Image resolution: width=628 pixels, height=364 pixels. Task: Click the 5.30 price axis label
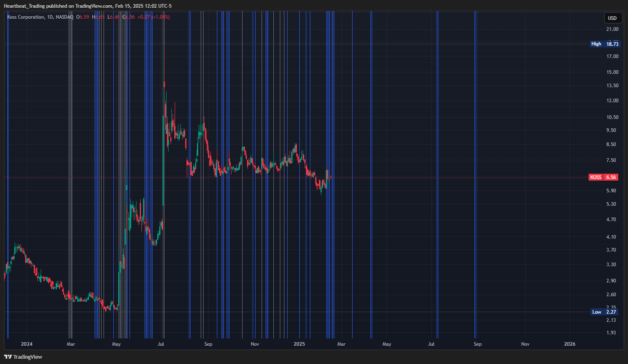[611, 204]
